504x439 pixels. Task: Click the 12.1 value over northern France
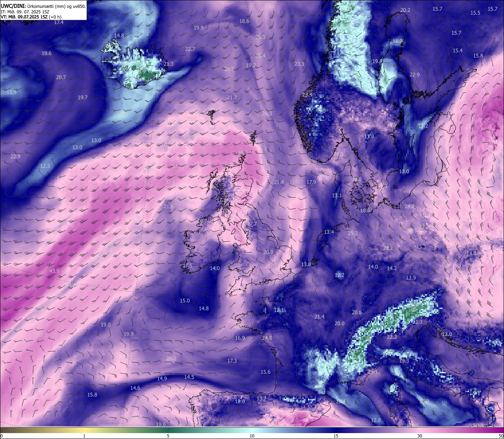279,310
